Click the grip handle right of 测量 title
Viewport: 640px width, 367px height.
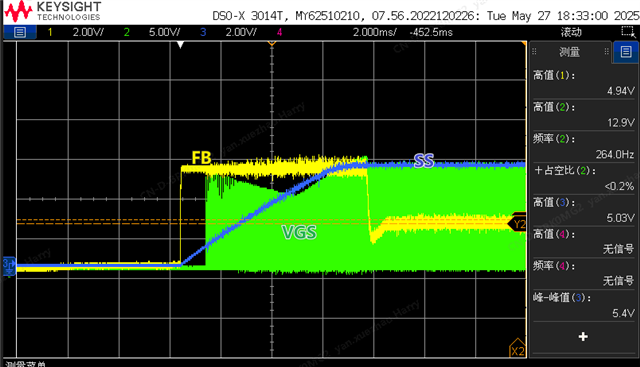pos(607,51)
